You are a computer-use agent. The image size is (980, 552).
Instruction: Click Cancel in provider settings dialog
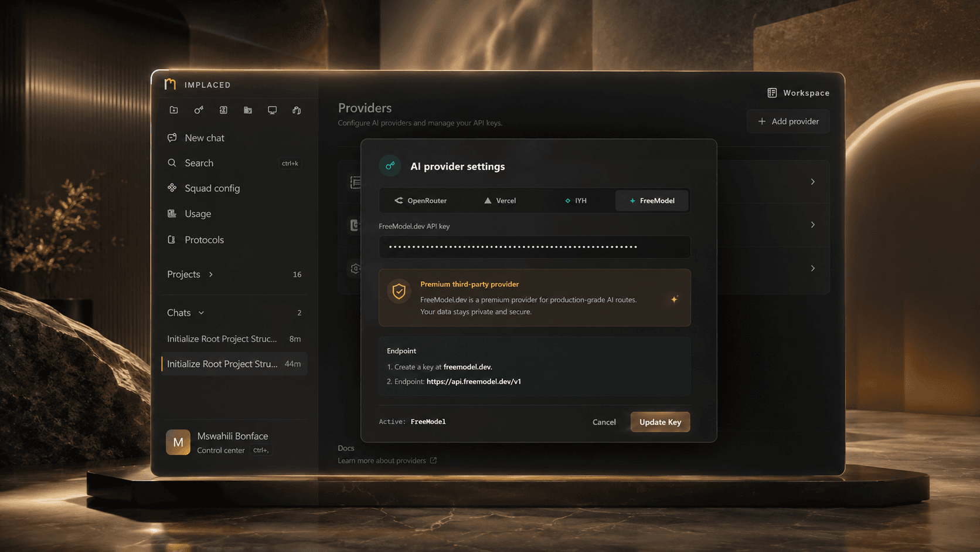[604, 422]
